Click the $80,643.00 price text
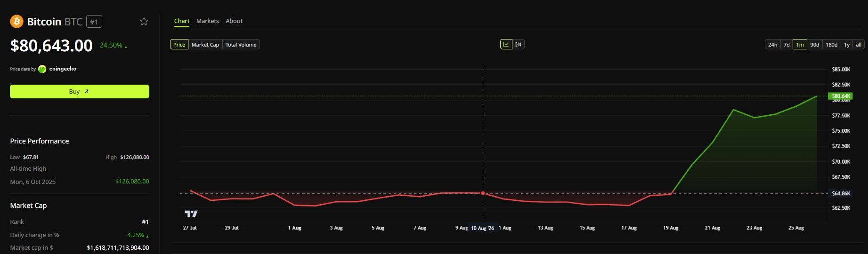 pos(51,46)
